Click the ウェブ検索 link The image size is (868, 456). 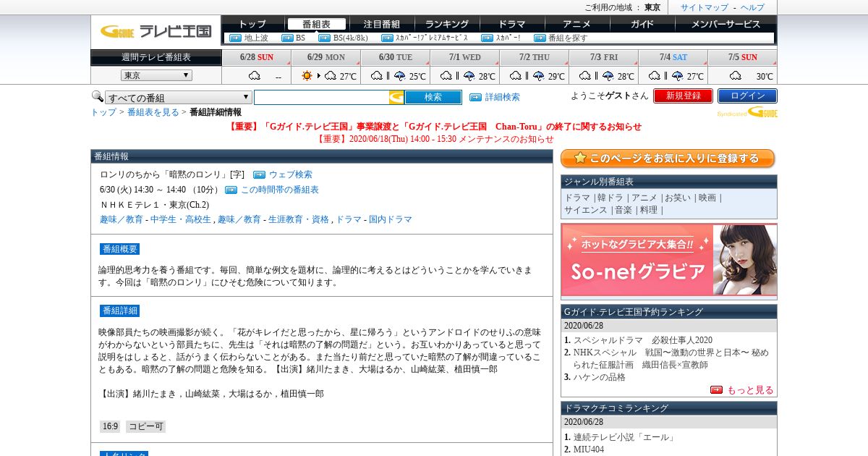(291, 174)
